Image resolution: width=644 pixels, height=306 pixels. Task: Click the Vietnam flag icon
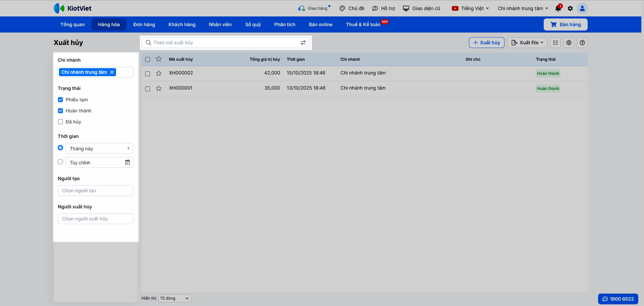tap(455, 8)
